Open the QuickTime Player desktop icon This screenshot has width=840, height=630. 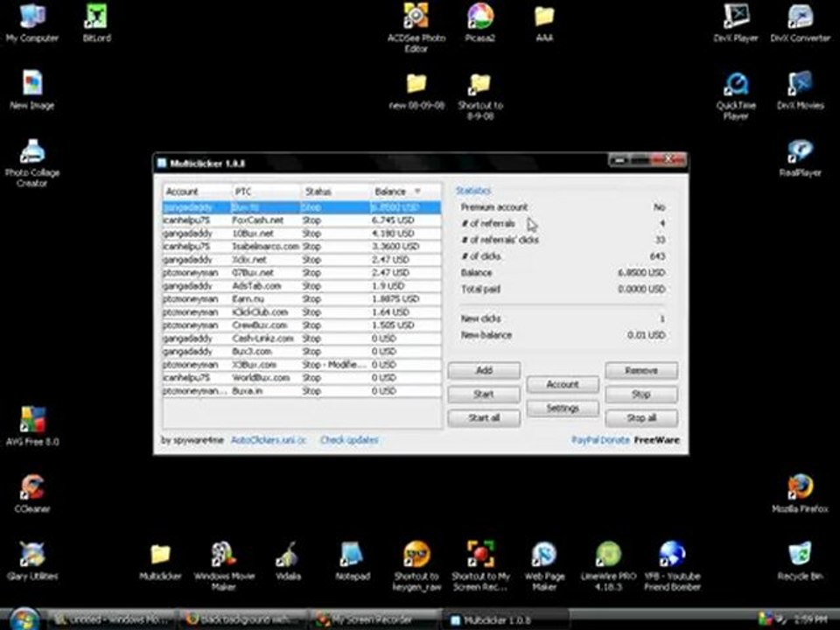736,95
